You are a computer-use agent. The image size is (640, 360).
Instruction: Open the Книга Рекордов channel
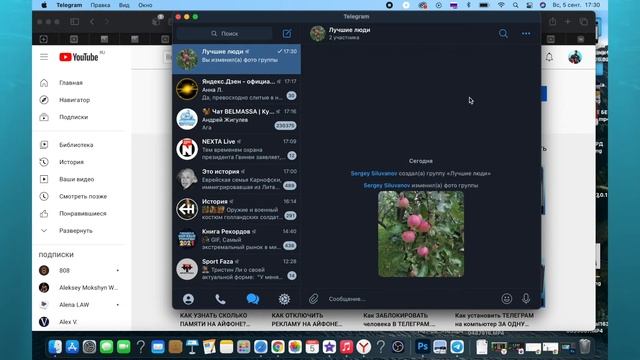pos(237,239)
